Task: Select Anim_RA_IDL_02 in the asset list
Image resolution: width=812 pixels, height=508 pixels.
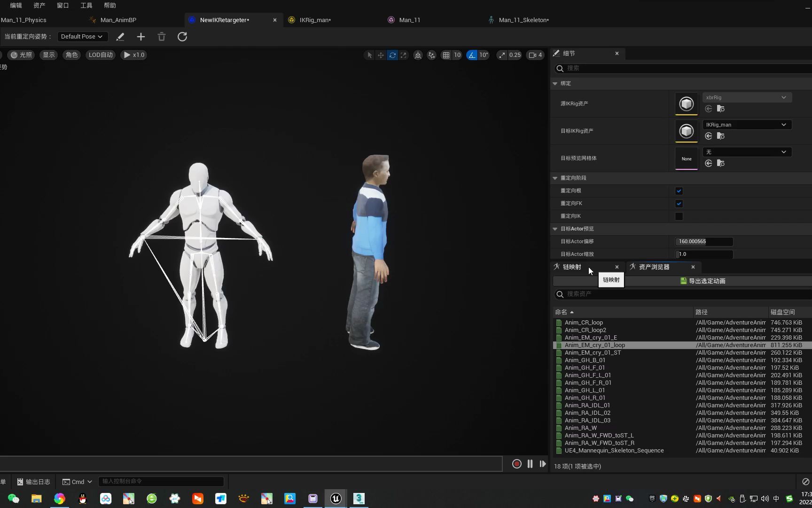Action: click(587, 413)
